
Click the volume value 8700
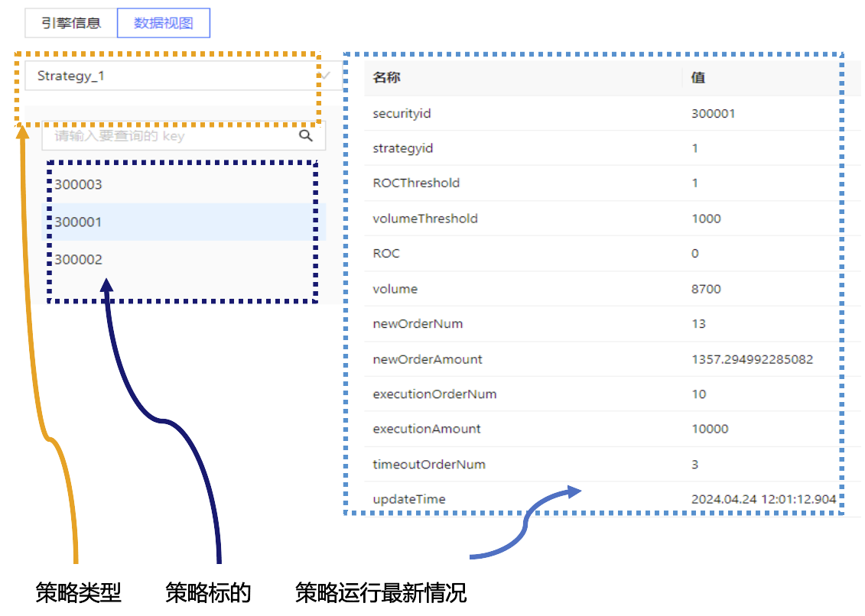[x=706, y=289]
